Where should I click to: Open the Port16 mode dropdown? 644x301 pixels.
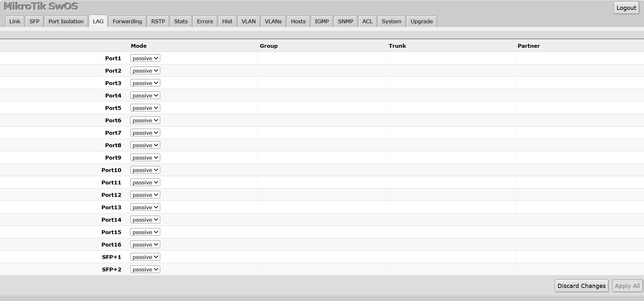click(145, 245)
